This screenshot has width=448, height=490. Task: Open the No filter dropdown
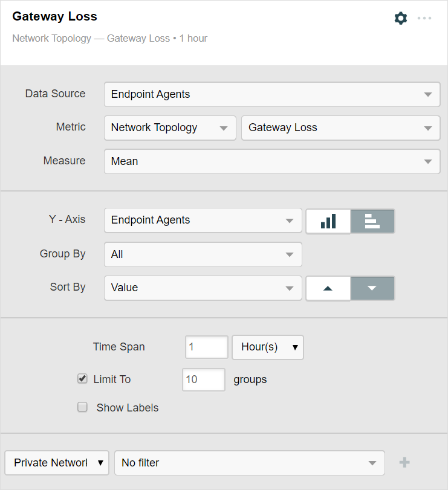click(x=249, y=463)
